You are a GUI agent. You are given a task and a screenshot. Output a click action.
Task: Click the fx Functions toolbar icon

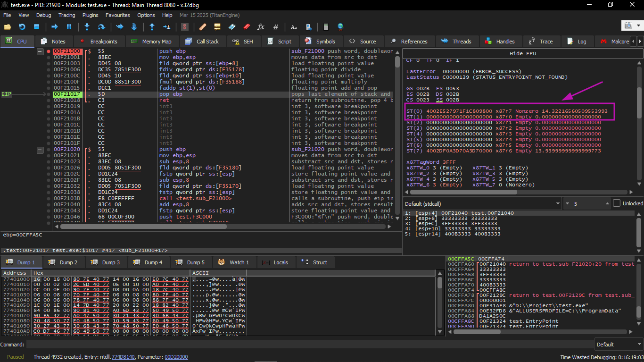pos(261,27)
